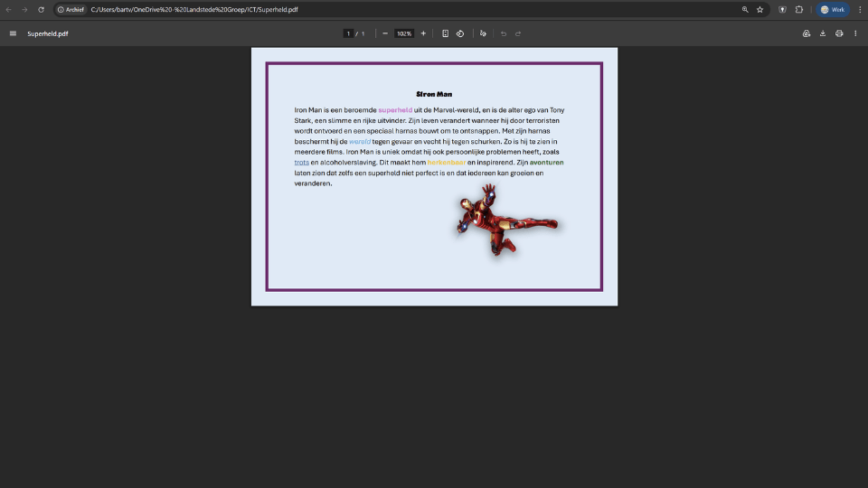Rotate the PDF counterclockwise
Image resolution: width=868 pixels, height=488 pixels.
[x=460, y=33]
